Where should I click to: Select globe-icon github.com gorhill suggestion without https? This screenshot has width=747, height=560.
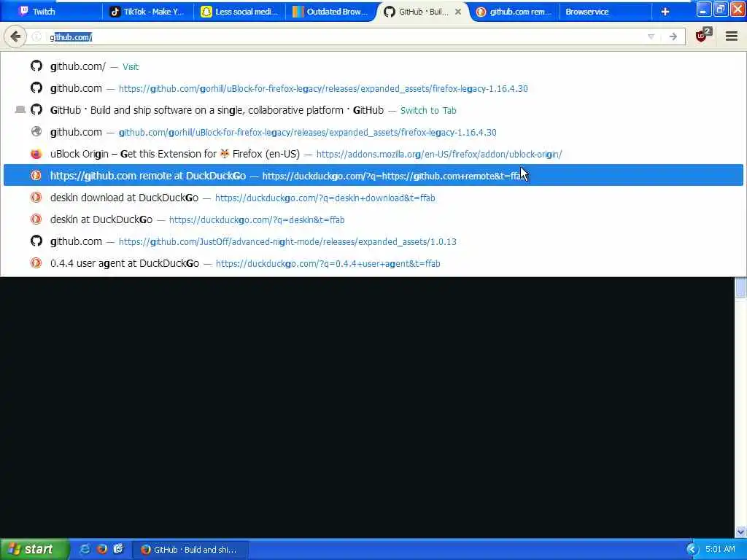coord(373,132)
